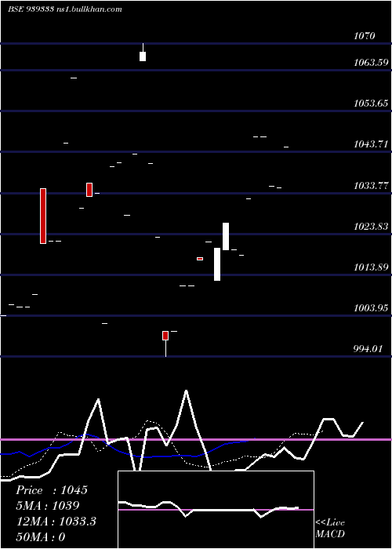
Task: Click the 1033.77 price level label
Action: [x=371, y=186]
